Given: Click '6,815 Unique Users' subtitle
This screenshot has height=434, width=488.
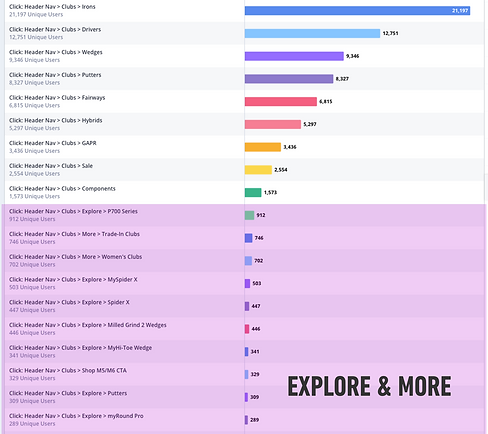Looking at the screenshot, I should coord(34,105).
